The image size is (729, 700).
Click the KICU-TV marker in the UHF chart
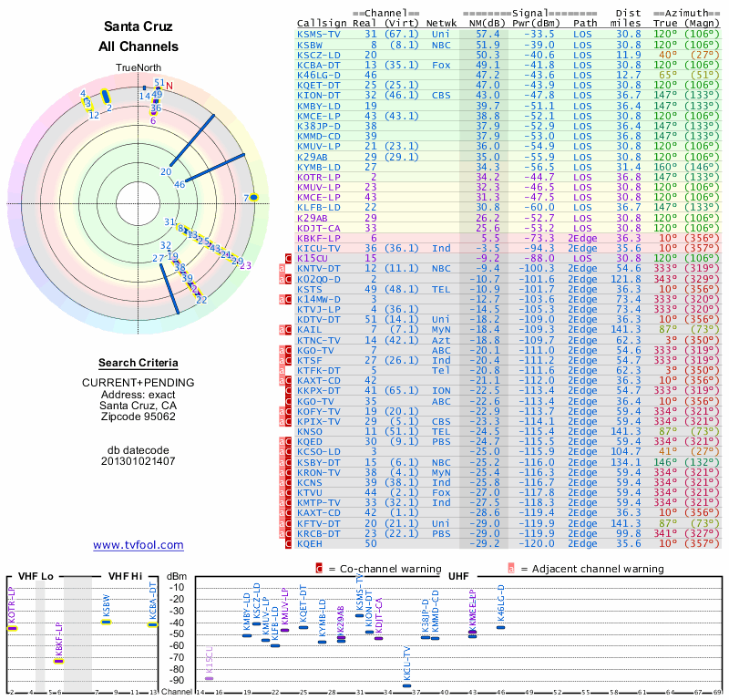tap(406, 685)
